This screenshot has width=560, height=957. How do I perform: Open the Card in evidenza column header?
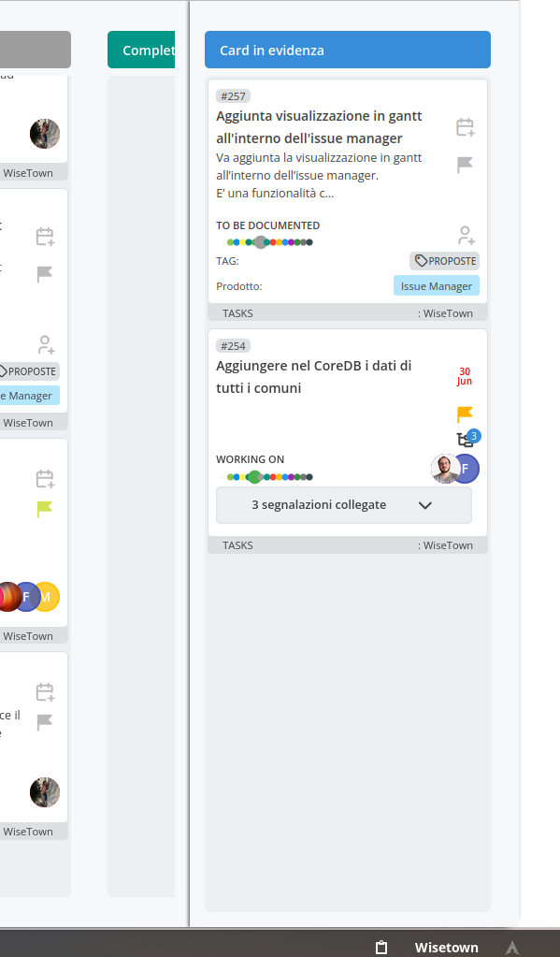(348, 50)
